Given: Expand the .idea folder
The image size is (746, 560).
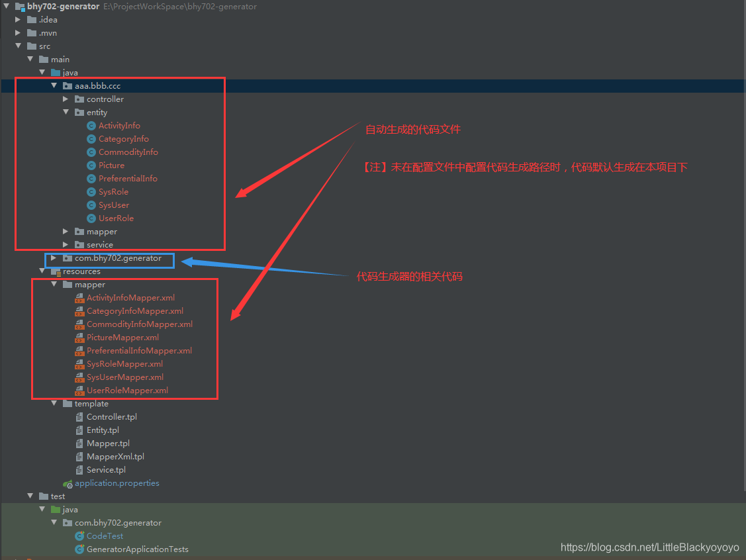Looking at the screenshot, I should tap(18, 20).
